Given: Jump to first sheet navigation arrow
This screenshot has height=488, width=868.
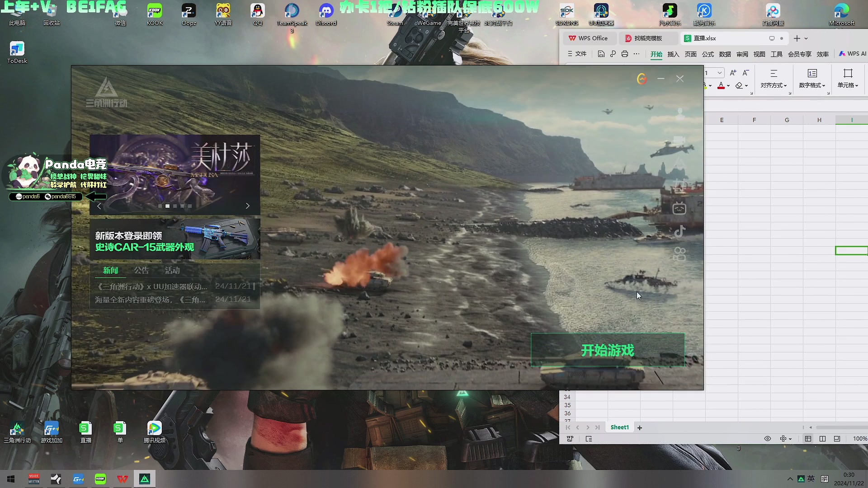Looking at the screenshot, I should 568,427.
